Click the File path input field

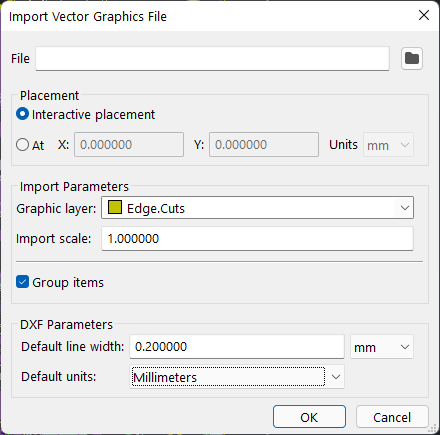[x=212, y=59]
